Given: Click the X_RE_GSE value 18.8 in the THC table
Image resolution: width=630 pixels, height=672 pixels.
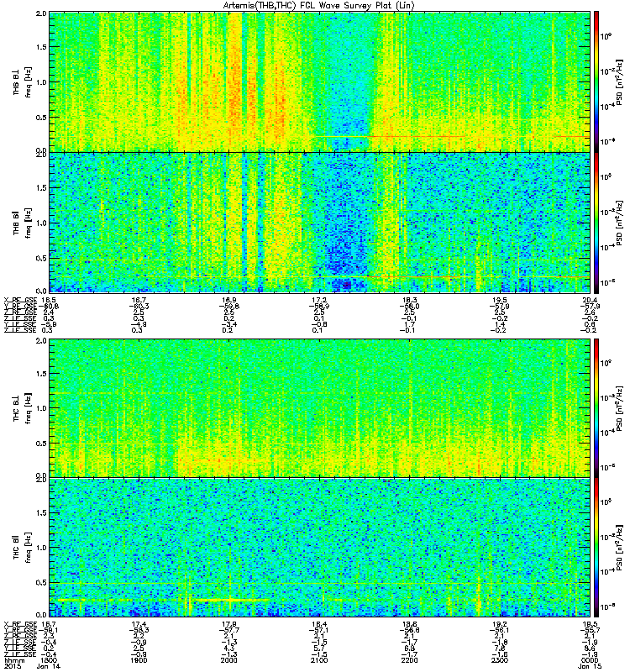Looking at the screenshot, I should [x=409, y=624].
